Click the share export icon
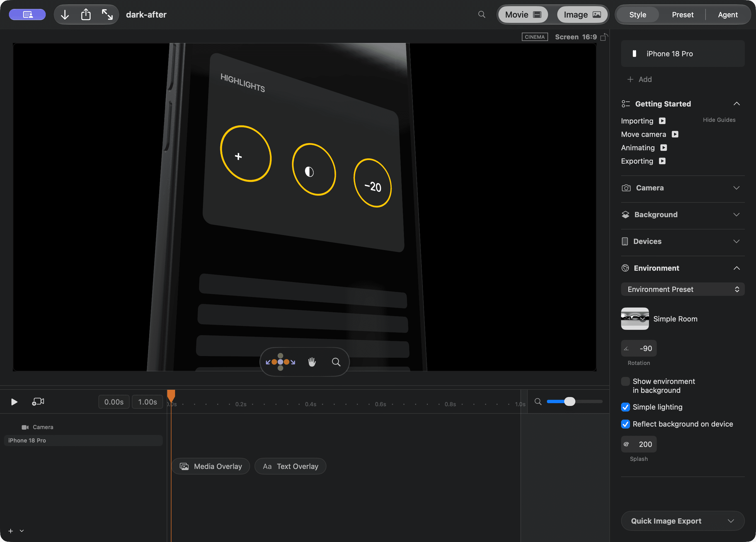This screenshot has width=756, height=542. tap(86, 15)
